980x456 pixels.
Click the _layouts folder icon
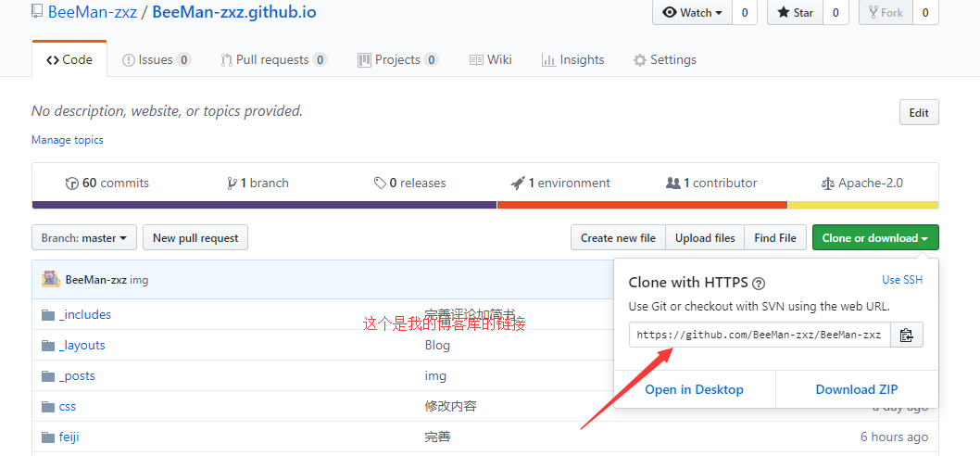tap(48, 346)
